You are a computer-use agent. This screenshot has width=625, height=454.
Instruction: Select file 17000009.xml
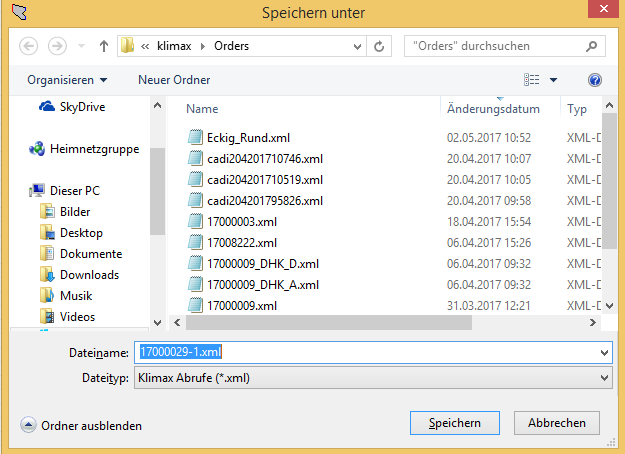[x=242, y=306]
